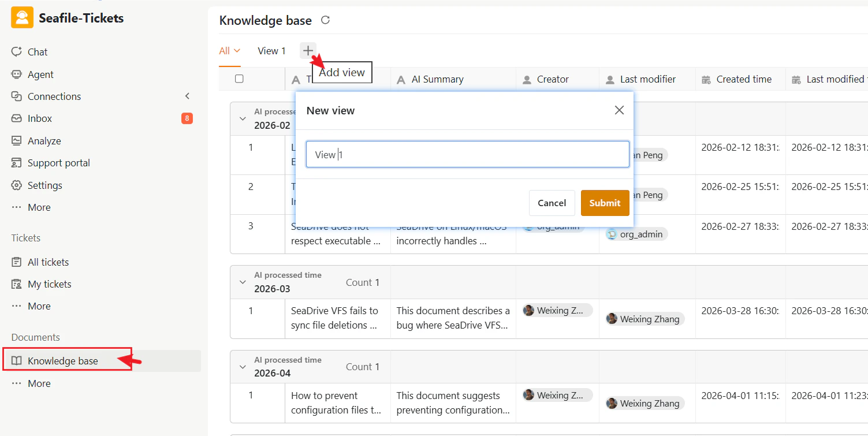The width and height of the screenshot is (868, 436).
Task: Open the Agent section icon
Action: (17, 74)
